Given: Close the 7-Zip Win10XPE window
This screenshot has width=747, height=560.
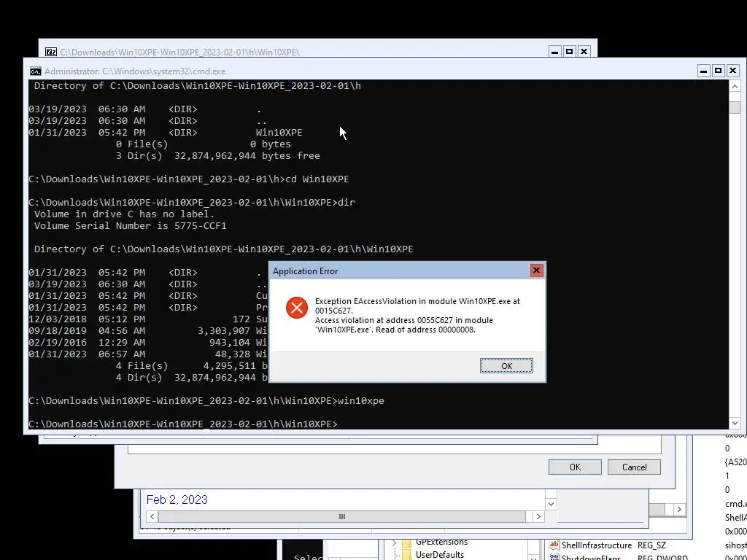Looking at the screenshot, I should [584, 52].
